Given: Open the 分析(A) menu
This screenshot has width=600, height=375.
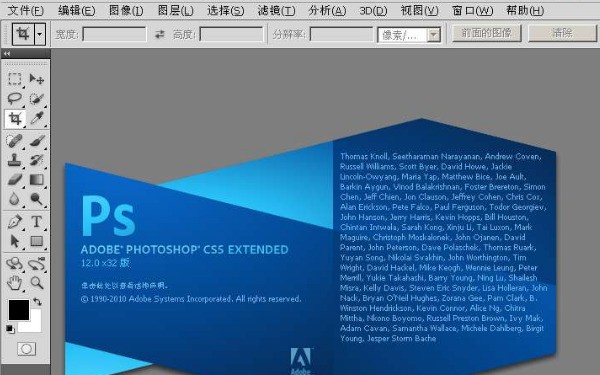Looking at the screenshot, I should click(327, 10).
